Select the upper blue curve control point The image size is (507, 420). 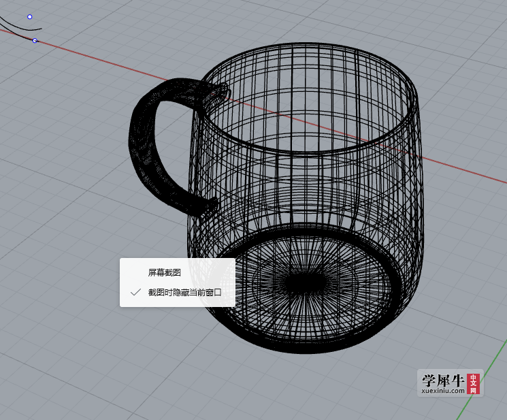30,17
